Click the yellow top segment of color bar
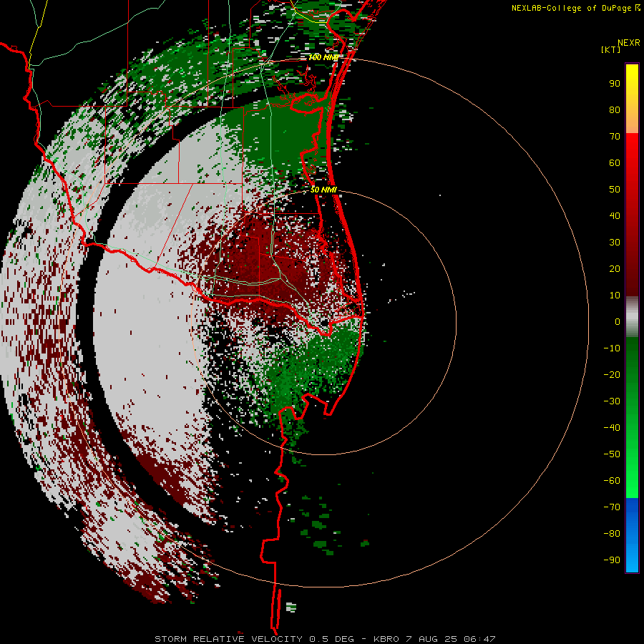 tap(632, 99)
